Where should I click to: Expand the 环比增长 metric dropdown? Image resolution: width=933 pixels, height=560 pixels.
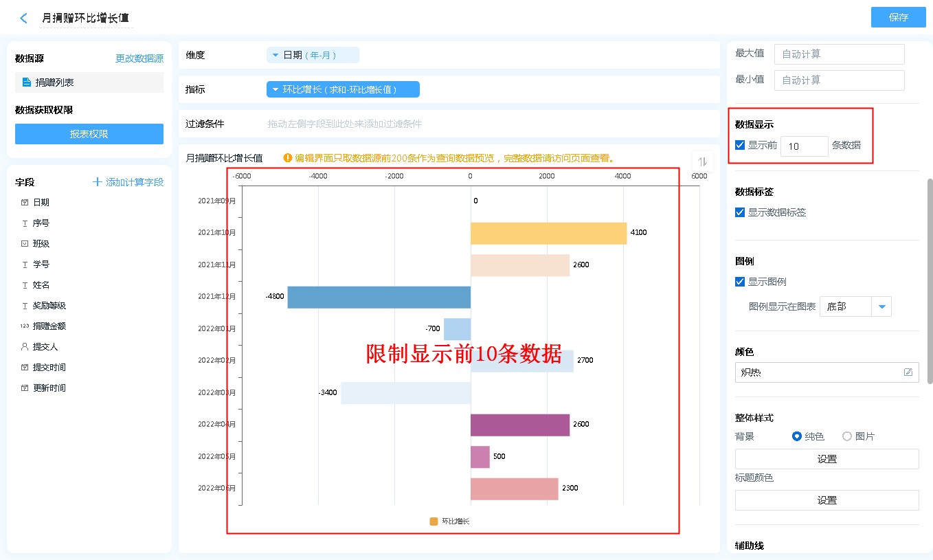point(276,89)
